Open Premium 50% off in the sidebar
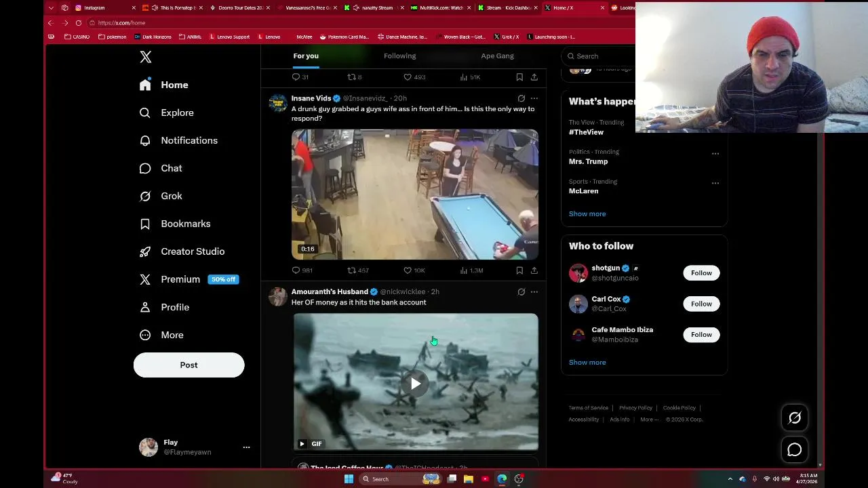Screen dimensions: 868x488 click(x=189, y=279)
